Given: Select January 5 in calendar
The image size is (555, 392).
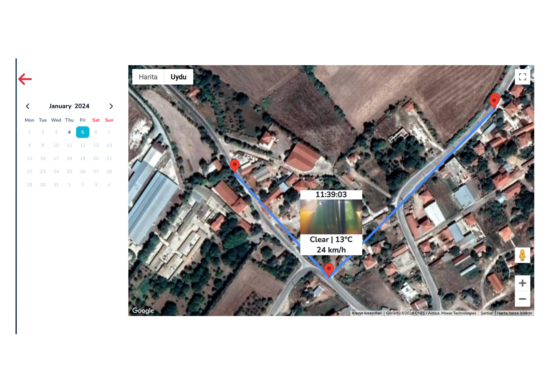Looking at the screenshot, I should tap(82, 132).
